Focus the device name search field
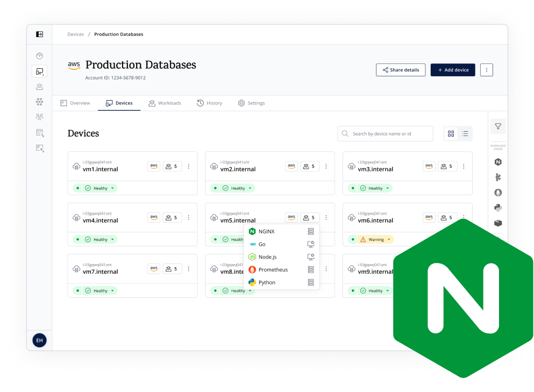 [386, 133]
